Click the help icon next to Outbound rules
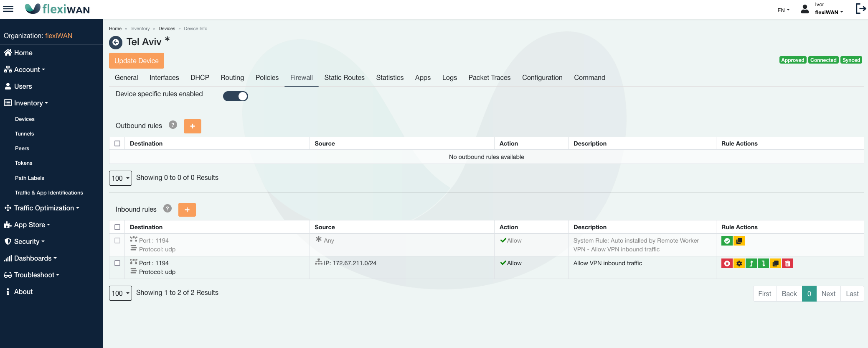The width and height of the screenshot is (868, 348). coord(173,125)
